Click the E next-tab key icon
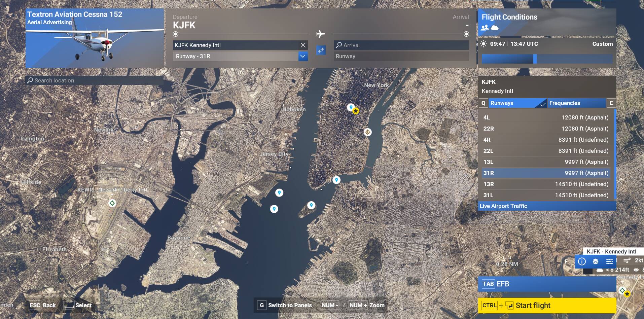Viewport: 644px width, 319px height. click(611, 103)
